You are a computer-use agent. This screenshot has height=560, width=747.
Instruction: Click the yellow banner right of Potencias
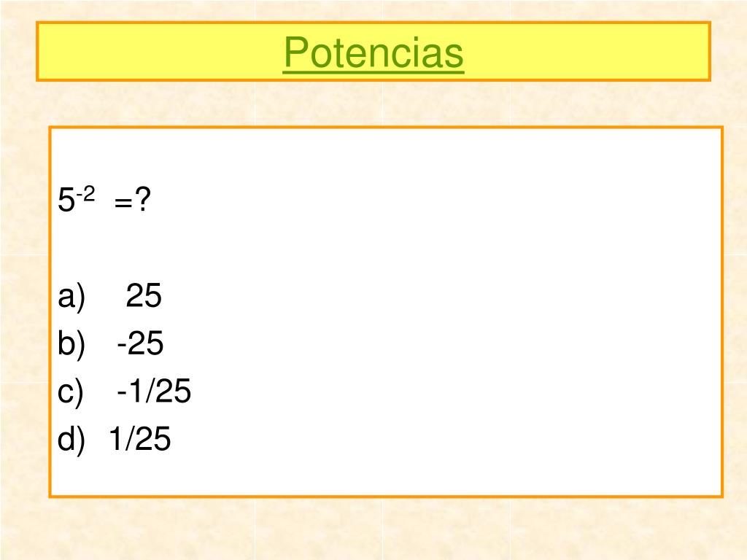(587, 52)
